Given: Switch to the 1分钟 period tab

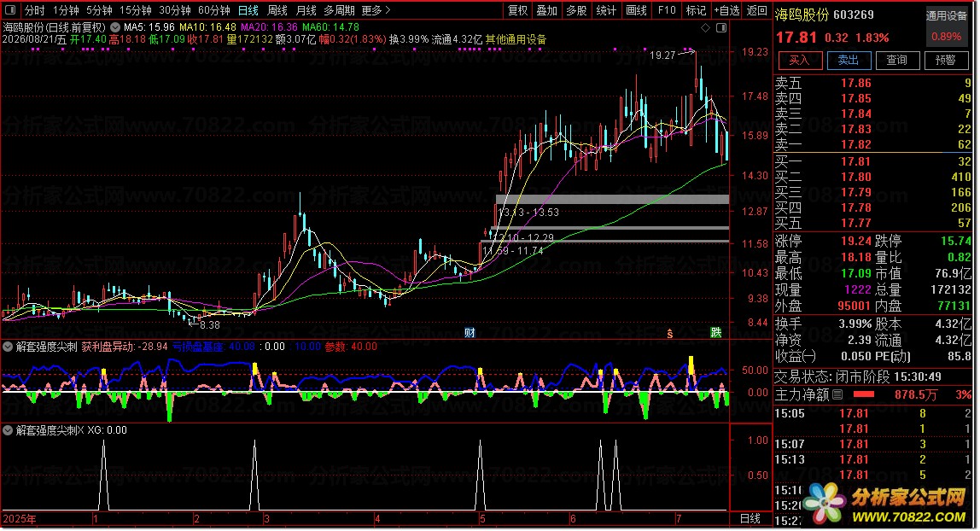Looking at the screenshot, I should [66, 10].
